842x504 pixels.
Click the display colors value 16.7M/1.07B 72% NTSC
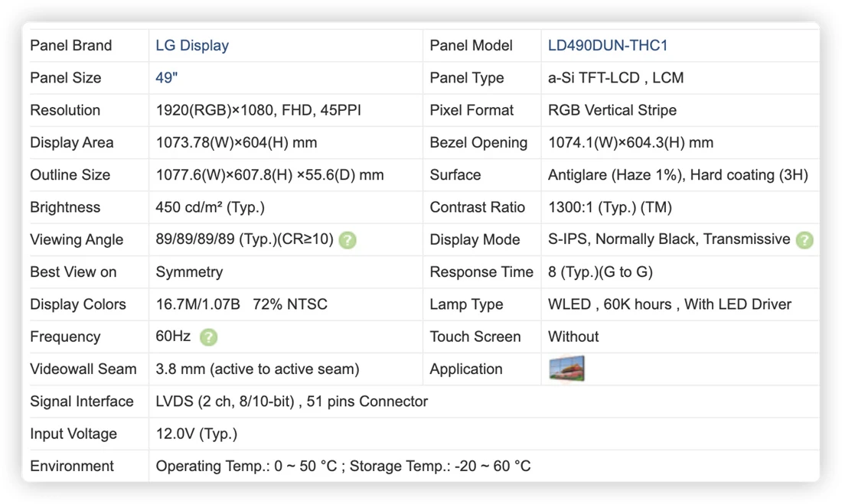coord(242,304)
